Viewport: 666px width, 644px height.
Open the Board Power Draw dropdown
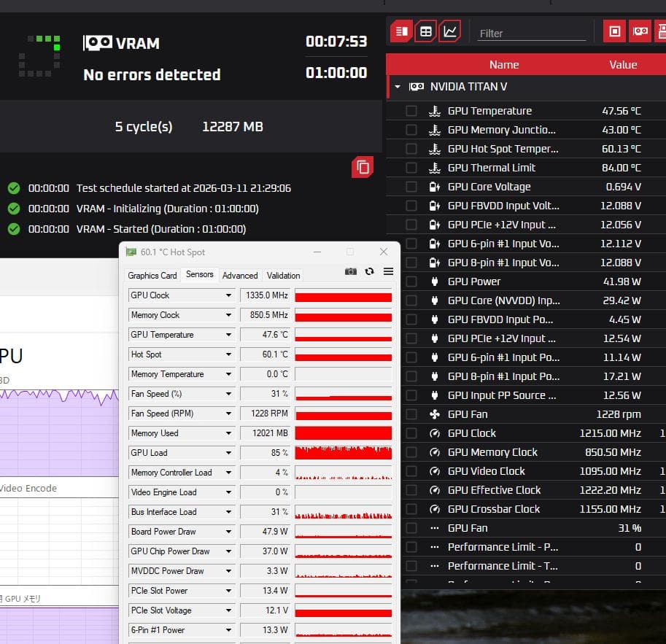point(228,532)
